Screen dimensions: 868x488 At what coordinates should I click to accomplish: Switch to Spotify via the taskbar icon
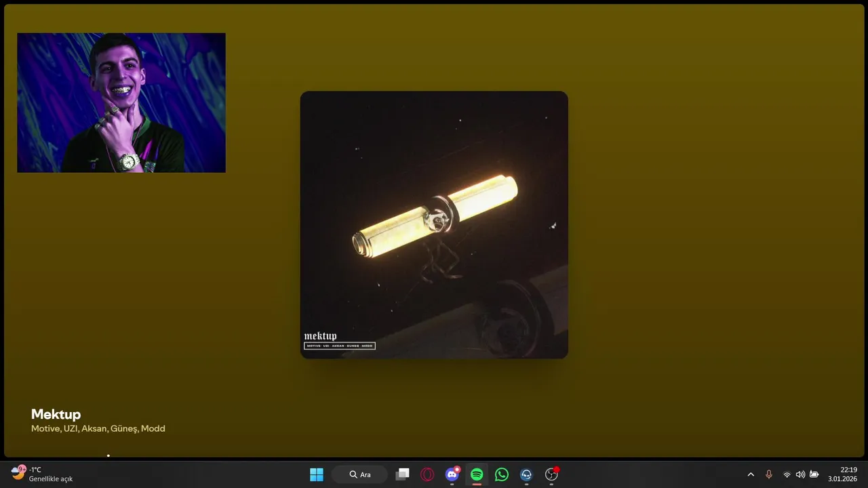[477, 474]
